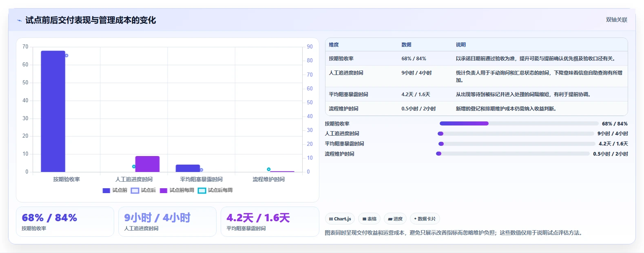Click the 4.2天 / 1.6天 table cell
The width and height of the screenshot is (644, 253).
point(416,95)
